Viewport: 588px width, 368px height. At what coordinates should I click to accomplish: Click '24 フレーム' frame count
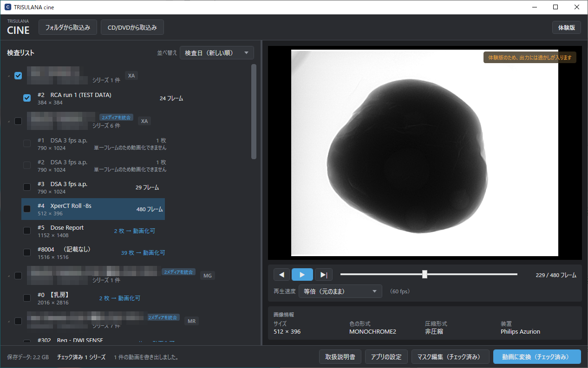point(171,98)
